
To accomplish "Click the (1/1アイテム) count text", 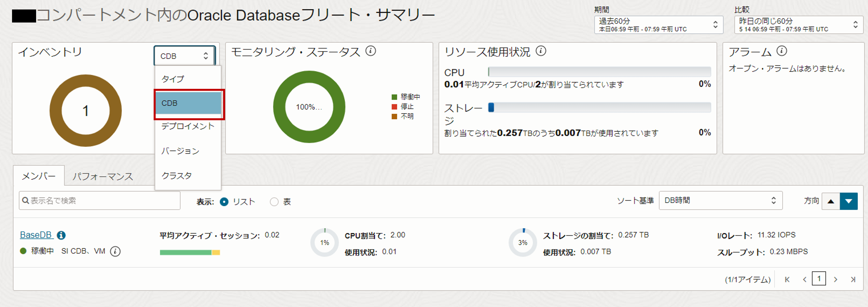I will click(748, 280).
